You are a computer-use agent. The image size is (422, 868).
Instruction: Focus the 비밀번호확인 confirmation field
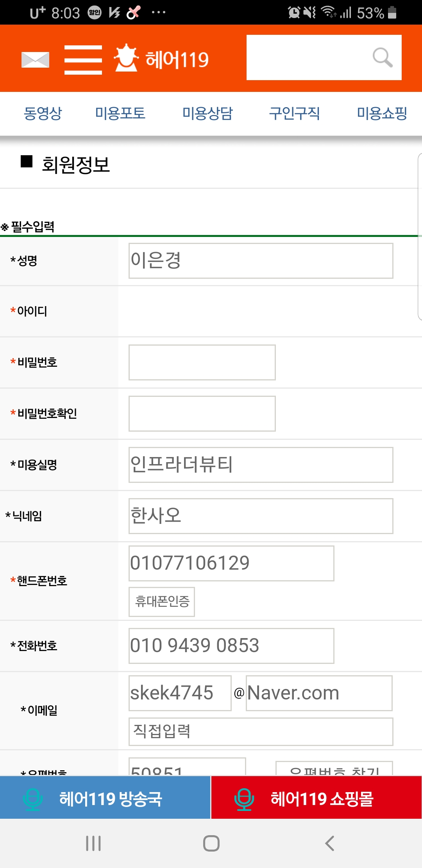pyautogui.click(x=202, y=414)
